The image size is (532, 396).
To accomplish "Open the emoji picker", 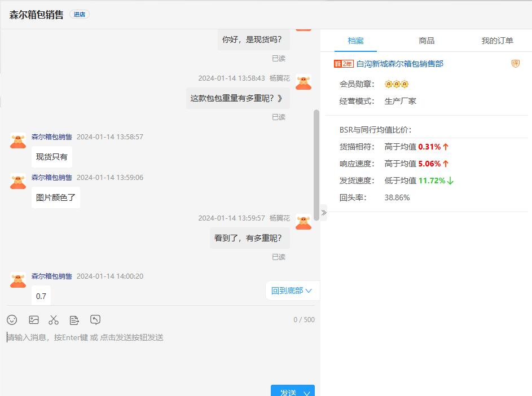I will coord(12,320).
